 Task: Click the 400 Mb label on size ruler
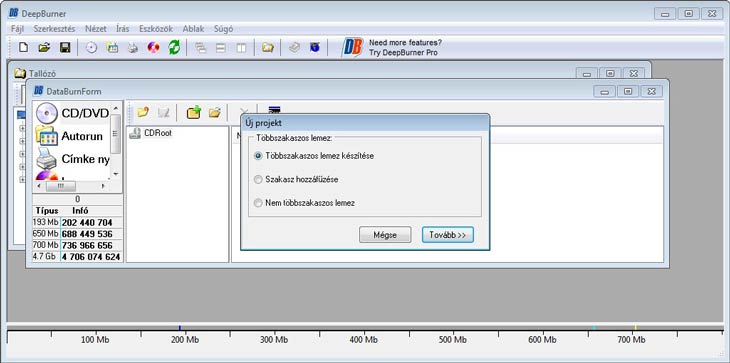coord(364,340)
